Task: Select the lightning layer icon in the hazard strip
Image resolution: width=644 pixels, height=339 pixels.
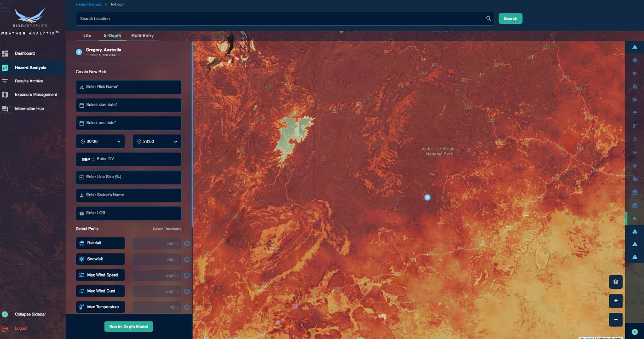Action: (x=635, y=139)
